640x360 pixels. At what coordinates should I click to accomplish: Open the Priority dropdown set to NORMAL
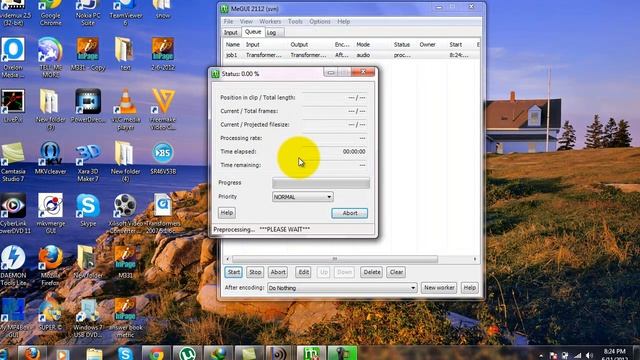pos(302,197)
